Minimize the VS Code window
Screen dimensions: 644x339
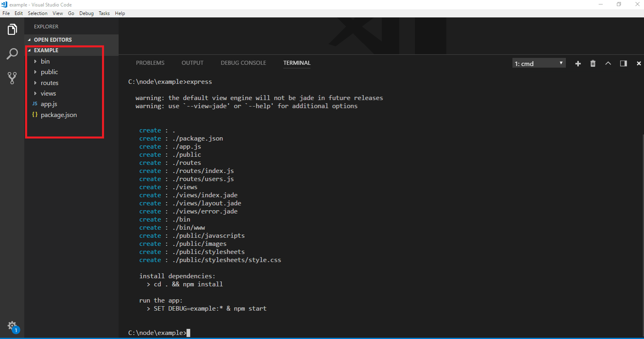click(x=601, y=4)
